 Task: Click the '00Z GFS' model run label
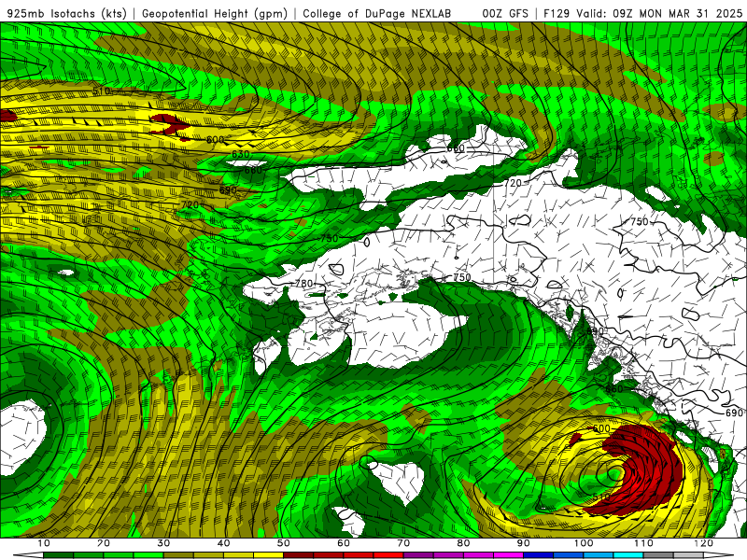pyautogui.click(x=505, y=14)
